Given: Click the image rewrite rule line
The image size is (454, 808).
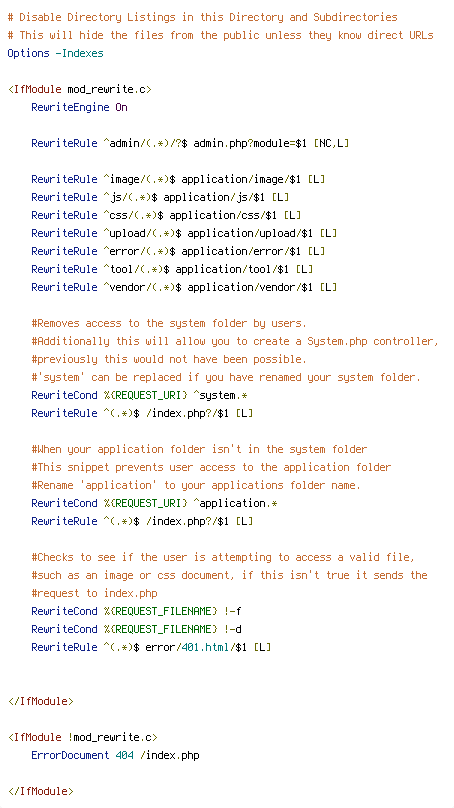Looking at the screenshot, I should pos(178,179).
